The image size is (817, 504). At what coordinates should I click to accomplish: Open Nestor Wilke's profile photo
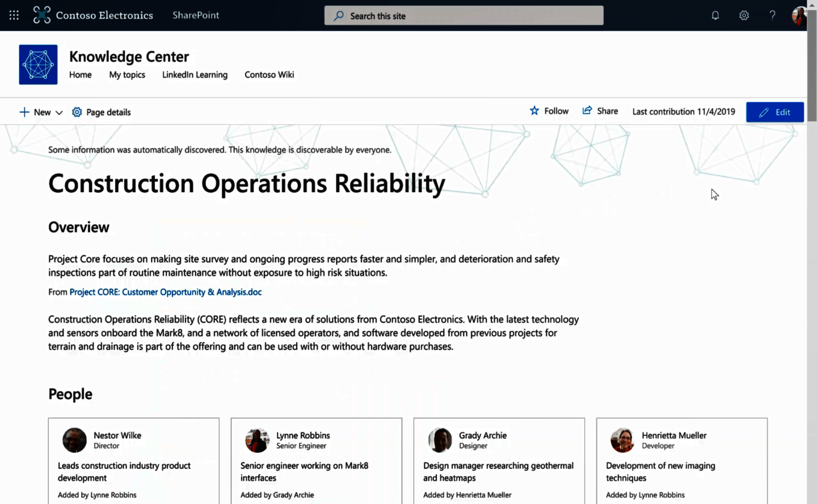74,440
